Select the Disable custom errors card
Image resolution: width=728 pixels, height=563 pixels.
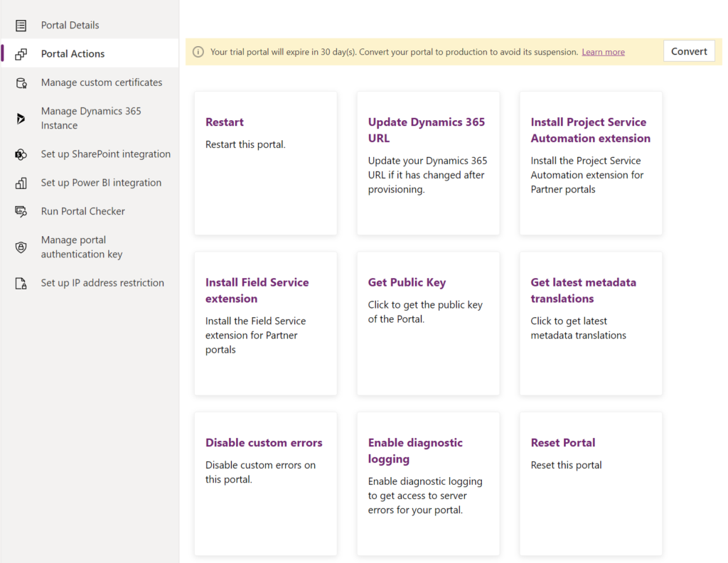266,483
